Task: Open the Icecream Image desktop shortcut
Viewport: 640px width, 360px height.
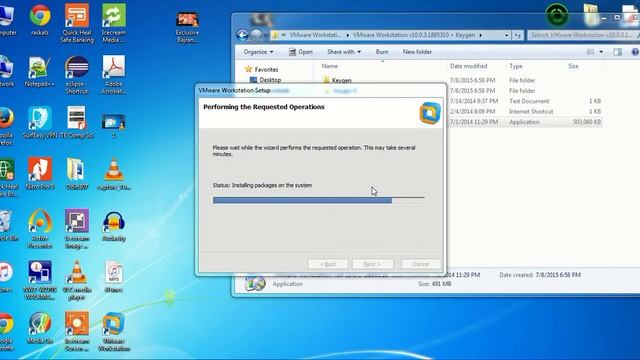Action: point(77,229)
